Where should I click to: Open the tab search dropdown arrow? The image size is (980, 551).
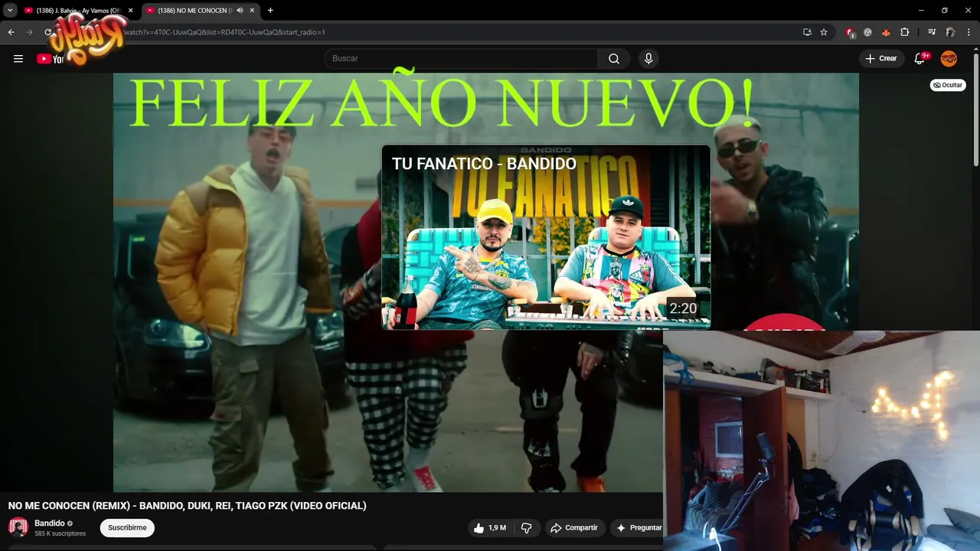tap(10, 11)
